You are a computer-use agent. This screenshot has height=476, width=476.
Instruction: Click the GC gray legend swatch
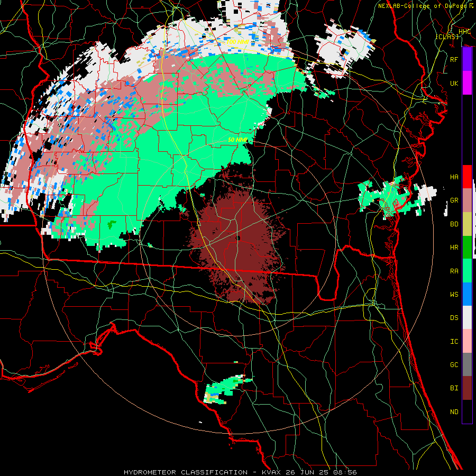(467, 364)
